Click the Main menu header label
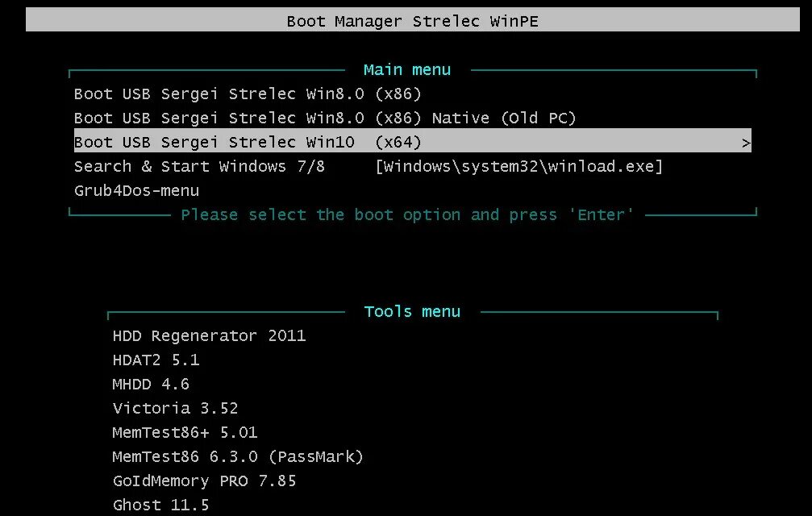This screenshot has height=516, width=812. [x=406, y=69]
